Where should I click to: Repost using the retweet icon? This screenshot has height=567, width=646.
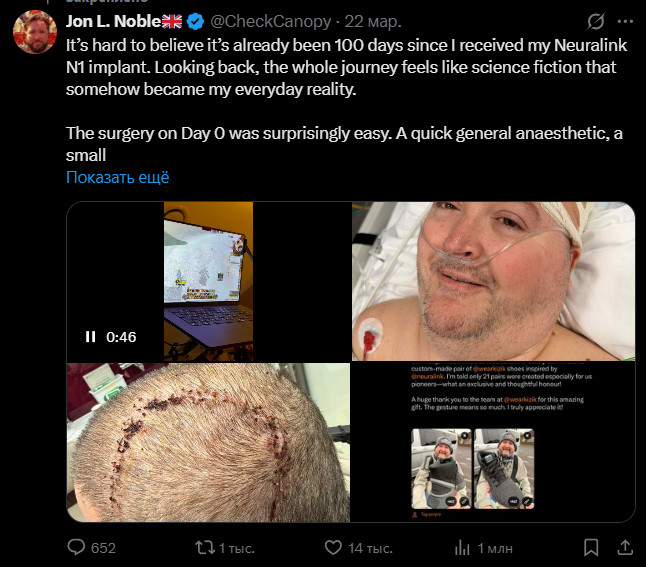tap(205, 548)
